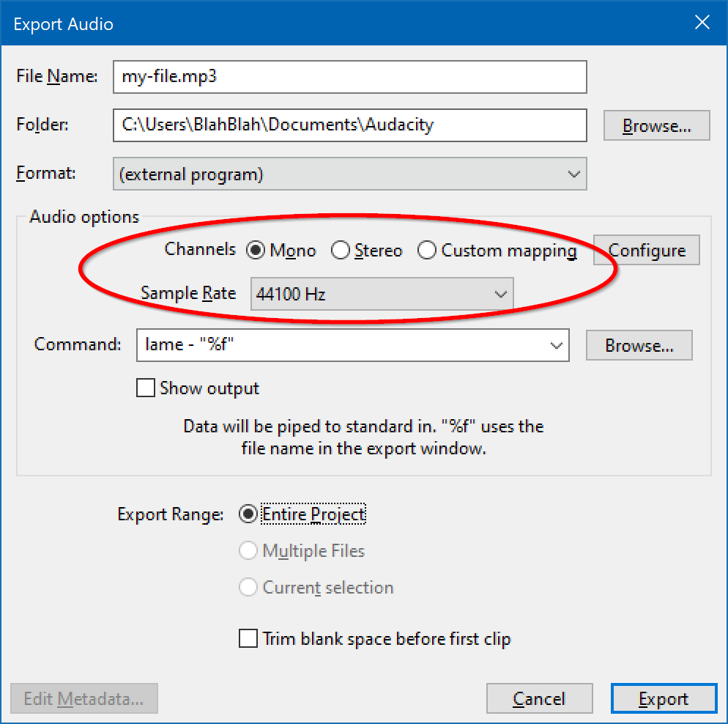728x724 pixels.
Task: Open the Edit Metadata dialog
Action: [83, 698]
